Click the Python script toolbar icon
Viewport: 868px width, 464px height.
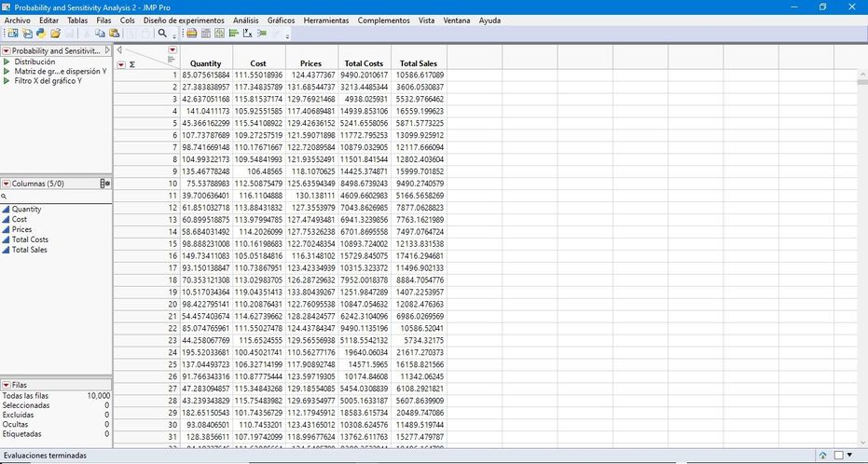pyautogui.click(x=41, y=34)
